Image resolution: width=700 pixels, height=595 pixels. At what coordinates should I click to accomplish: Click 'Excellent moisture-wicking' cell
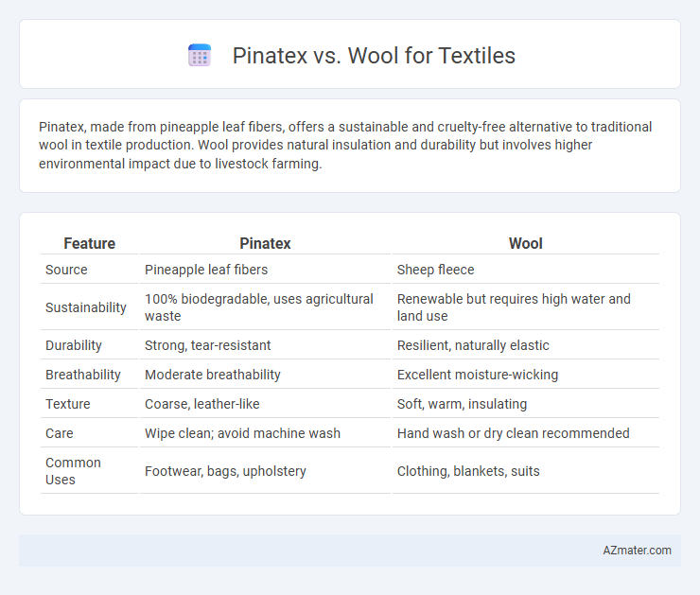[478, 375]
